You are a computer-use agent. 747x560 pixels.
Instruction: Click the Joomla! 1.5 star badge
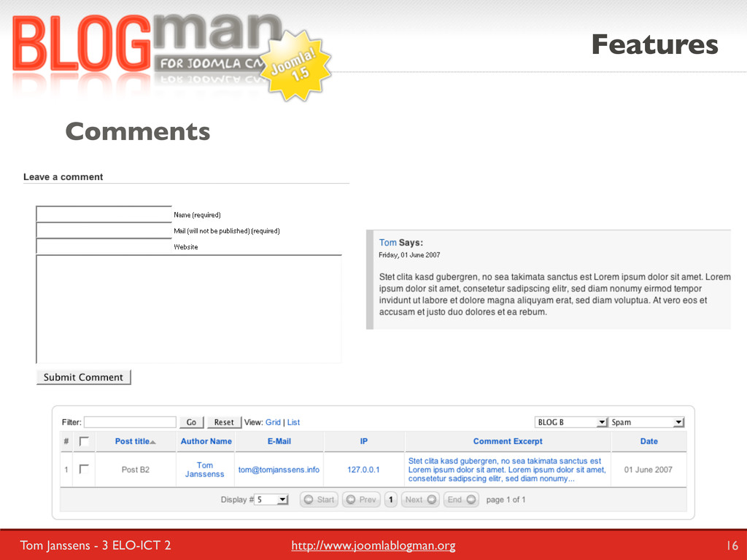tap(296, 66)
